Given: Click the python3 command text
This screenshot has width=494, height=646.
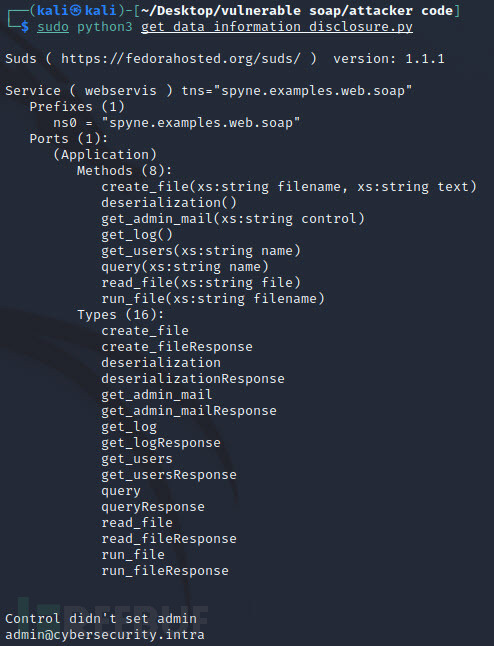Looking at the screenshot, I should (105, 27).
